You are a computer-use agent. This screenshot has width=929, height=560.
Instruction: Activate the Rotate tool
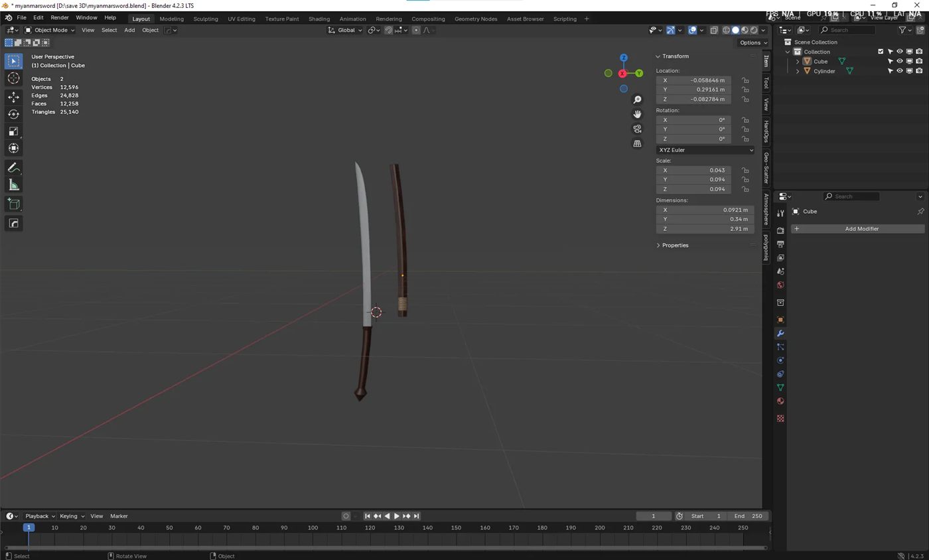(x=13, y=114)
